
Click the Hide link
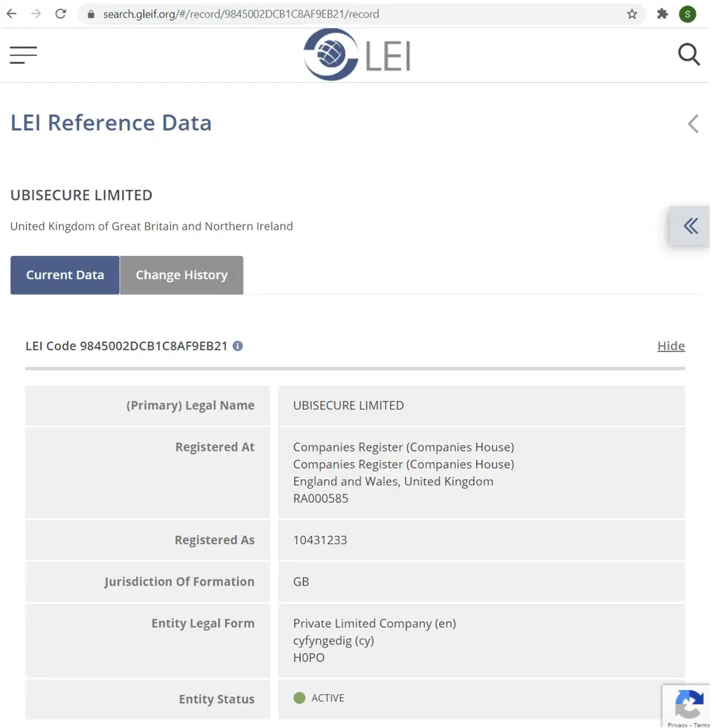671,346
